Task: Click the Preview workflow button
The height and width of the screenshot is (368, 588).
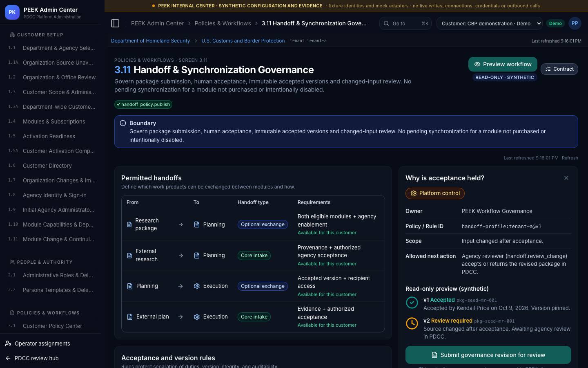Action: [503, 64]
